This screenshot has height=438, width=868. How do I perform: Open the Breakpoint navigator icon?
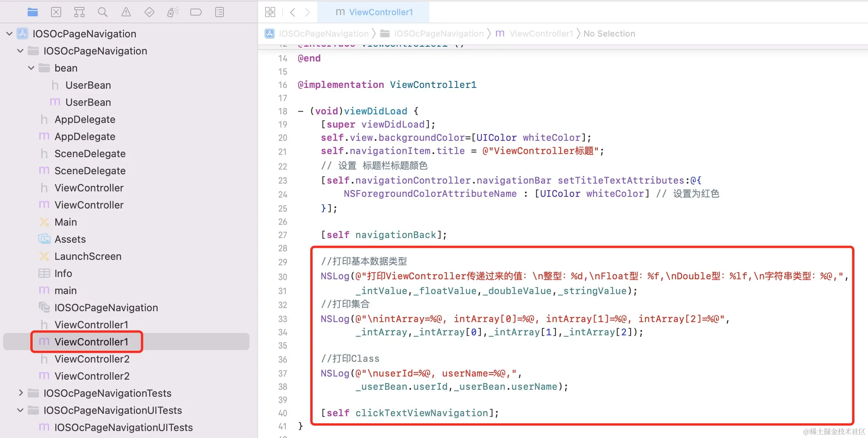pyautogui.click(x=196, y=12)
